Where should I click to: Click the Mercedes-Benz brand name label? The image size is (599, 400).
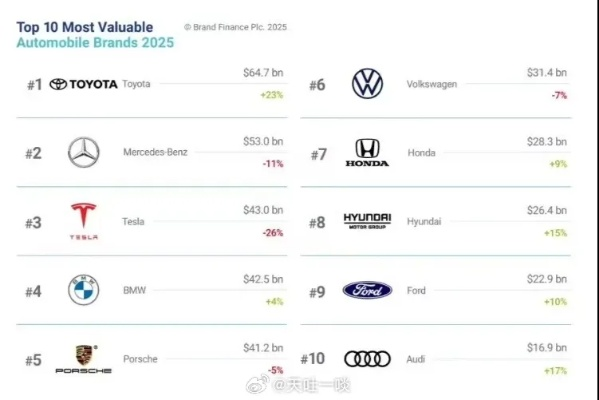click(x=155, y=152)
